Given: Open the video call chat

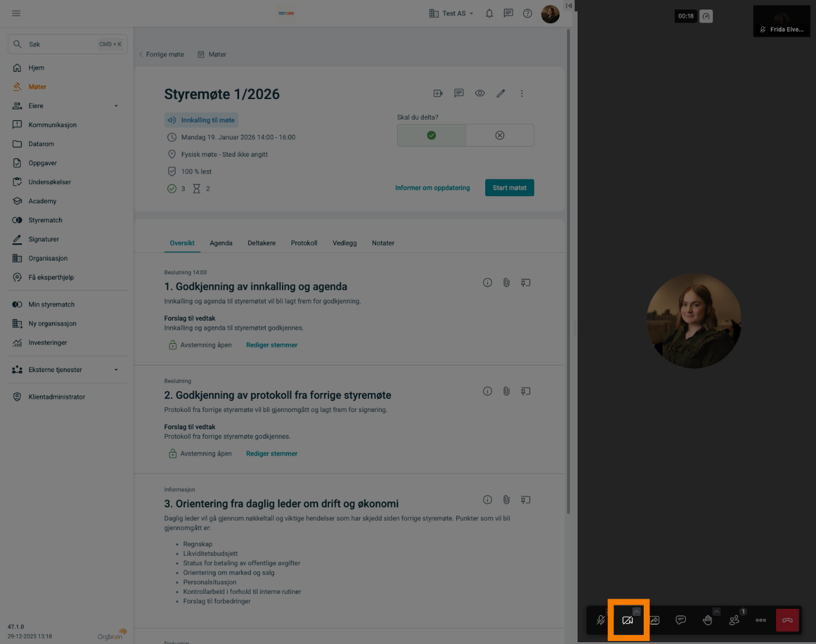Looking at the screenshot, I should click(x=681, y=620).
